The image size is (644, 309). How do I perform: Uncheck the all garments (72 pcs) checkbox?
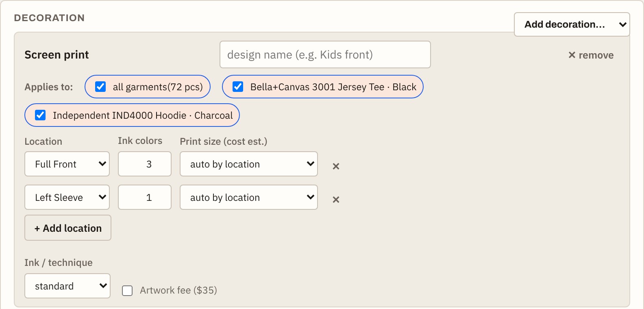click(100, 87)
